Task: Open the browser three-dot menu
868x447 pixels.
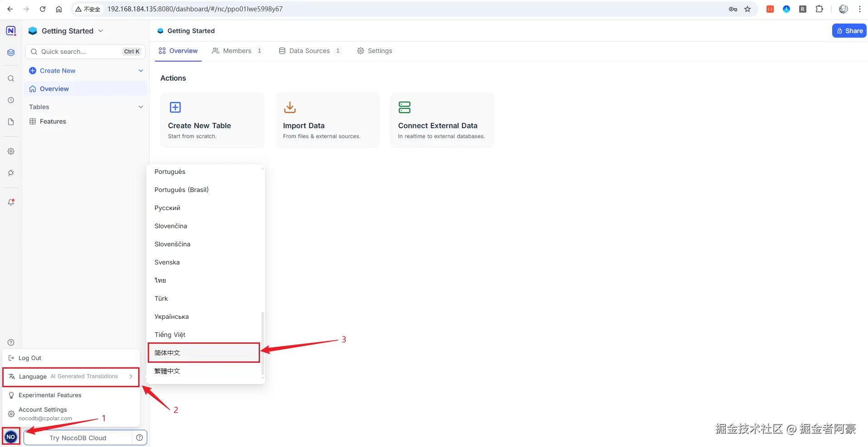Action: point(860,9)
